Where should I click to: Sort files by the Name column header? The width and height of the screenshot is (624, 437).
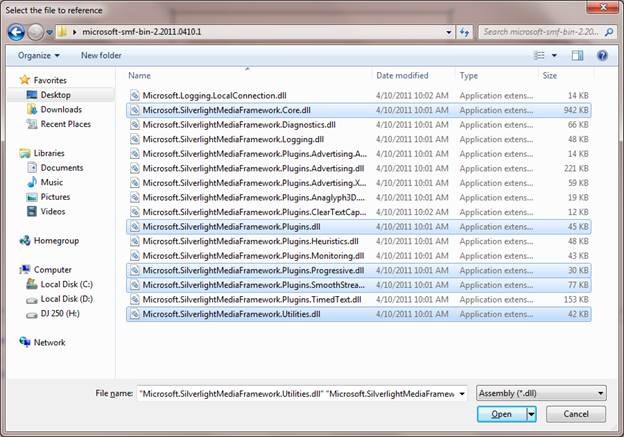point(140,75)
